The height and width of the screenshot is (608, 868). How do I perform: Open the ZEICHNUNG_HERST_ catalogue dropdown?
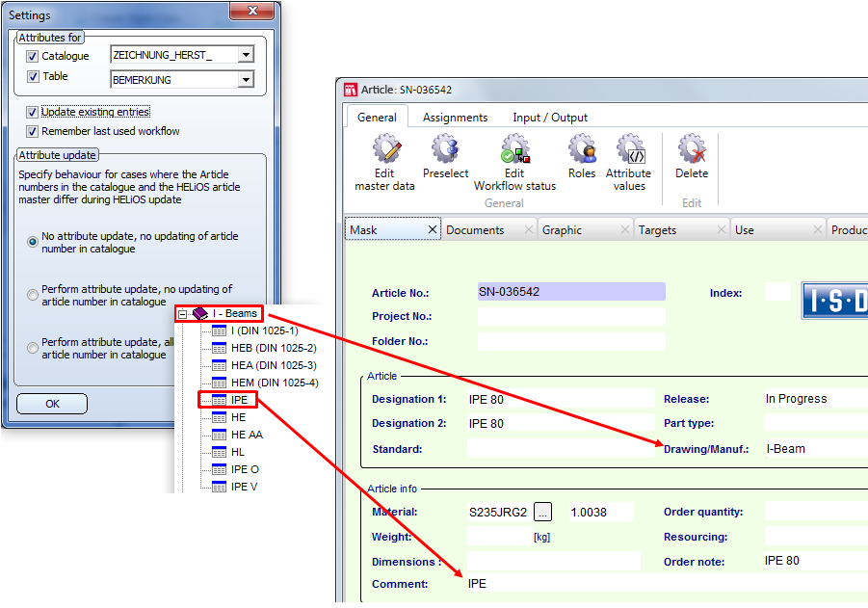click(246, 54)
